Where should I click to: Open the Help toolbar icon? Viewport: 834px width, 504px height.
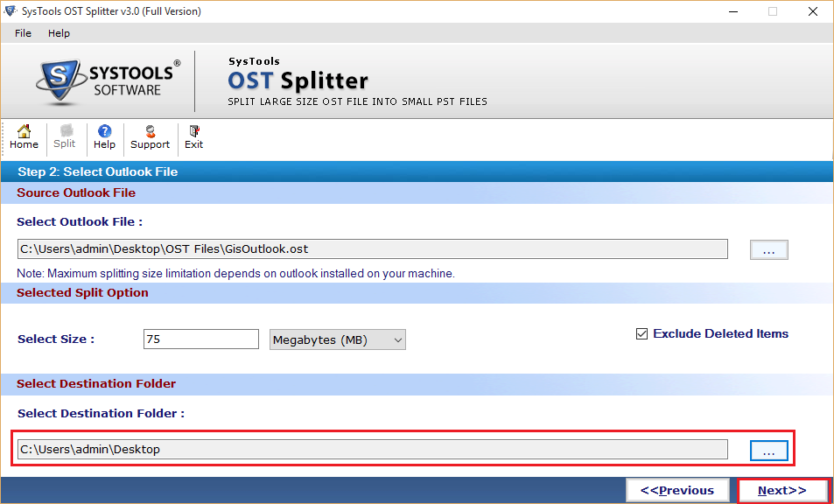click(104, 137)
